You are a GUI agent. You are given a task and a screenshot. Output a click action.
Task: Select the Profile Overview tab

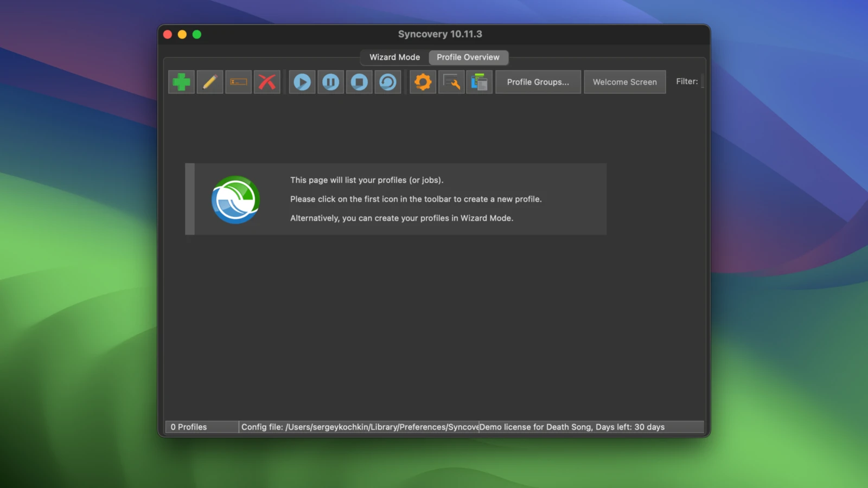[x=468, y=57]
